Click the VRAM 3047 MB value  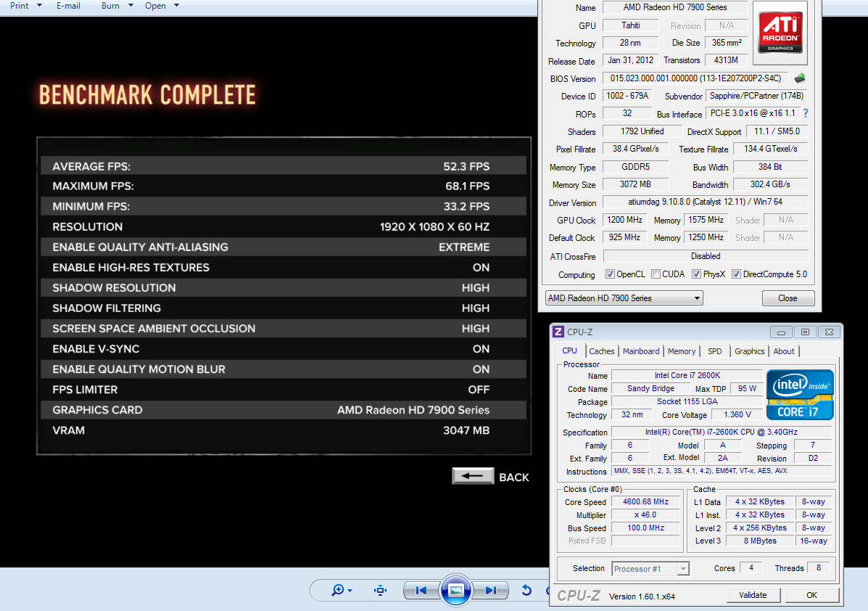[466, 430]
